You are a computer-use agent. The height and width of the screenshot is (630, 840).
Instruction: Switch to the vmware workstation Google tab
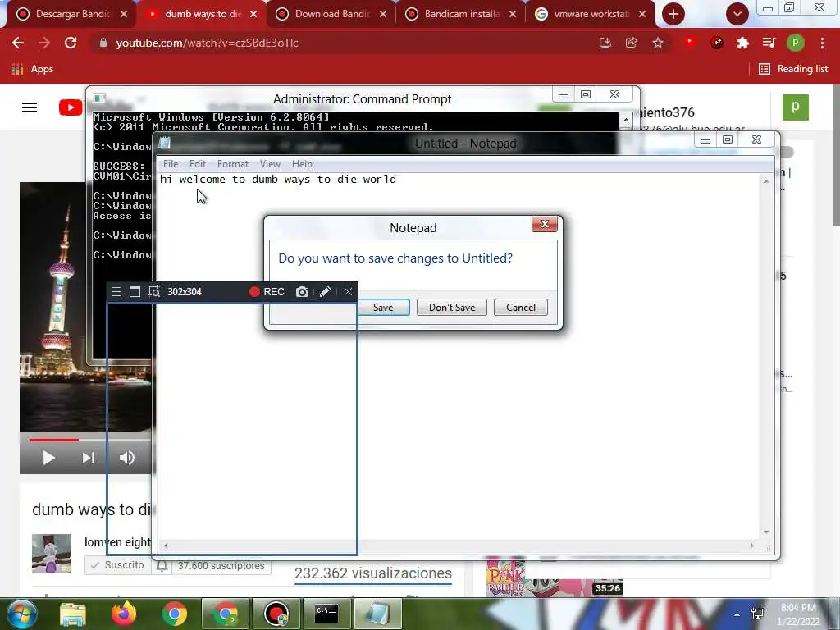tap(591, 14)
